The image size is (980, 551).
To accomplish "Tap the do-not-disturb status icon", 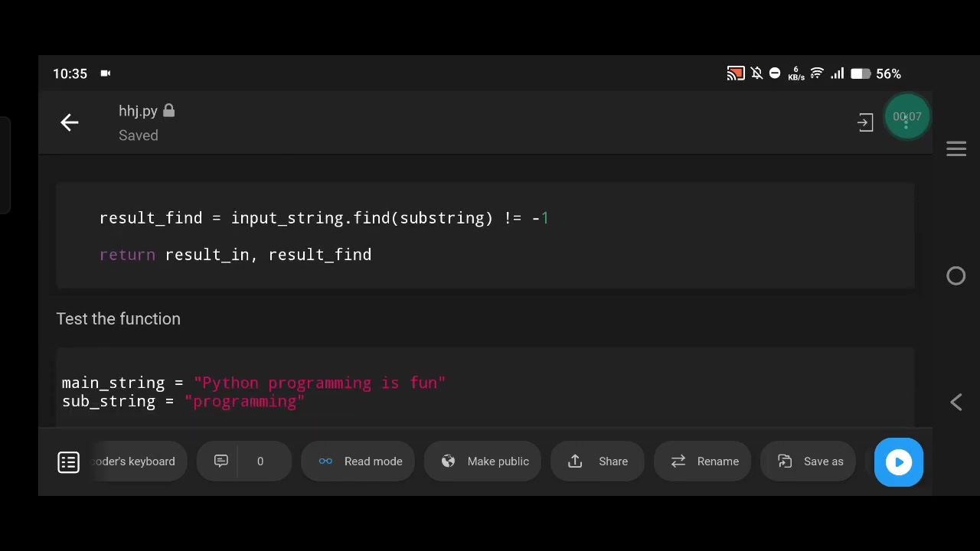I will point(775,73).
